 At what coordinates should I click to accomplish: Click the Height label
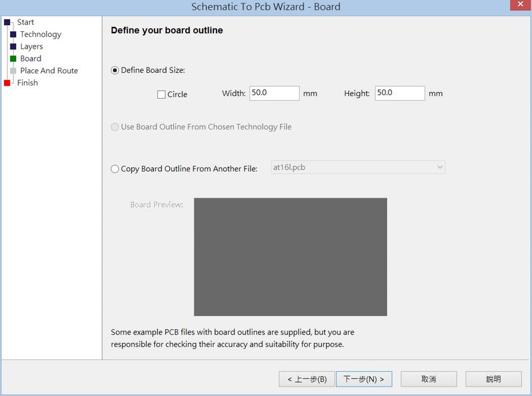(356, 93)
